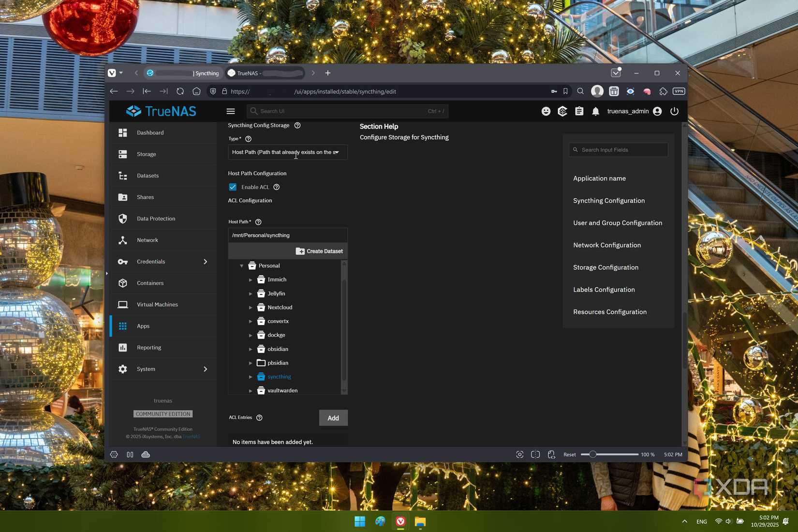Open the Dashboard page from sidebar

[150, 132]
